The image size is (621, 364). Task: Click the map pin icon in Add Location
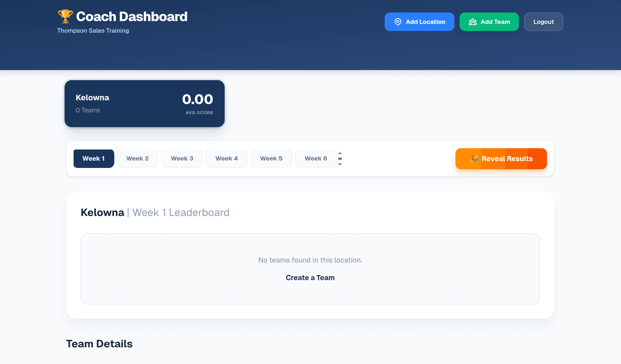(398, 22)
